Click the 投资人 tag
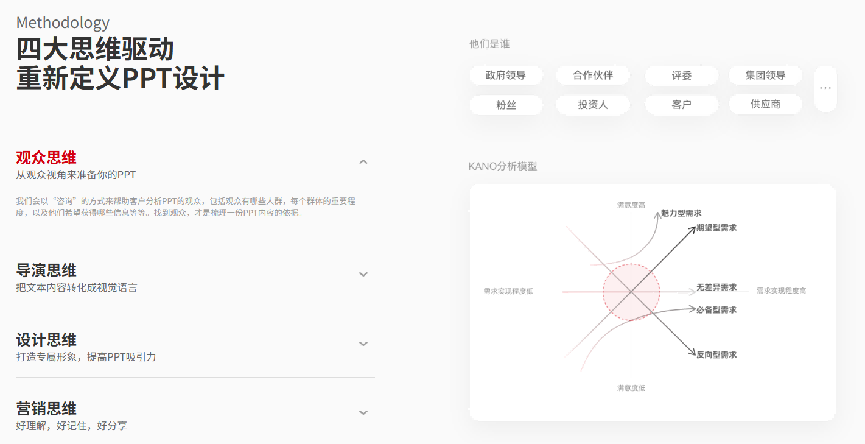This screenshot has height=444, width=865. [x=593, y=104]
